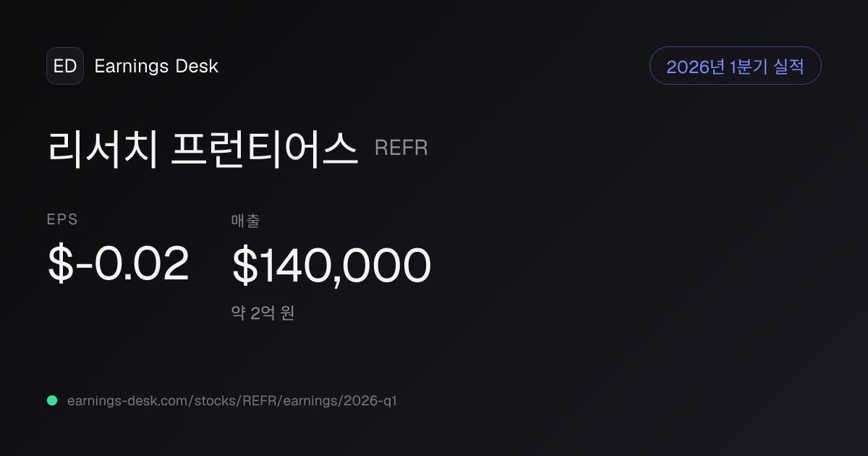
Task: Click the word 리서치 in the title
Action: (102, 148)
